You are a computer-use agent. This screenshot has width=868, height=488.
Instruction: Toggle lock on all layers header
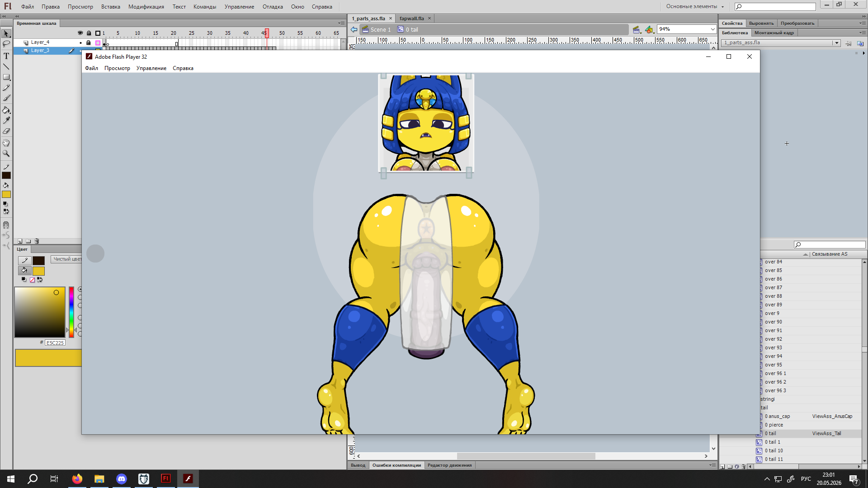click(x=89, y=33)
